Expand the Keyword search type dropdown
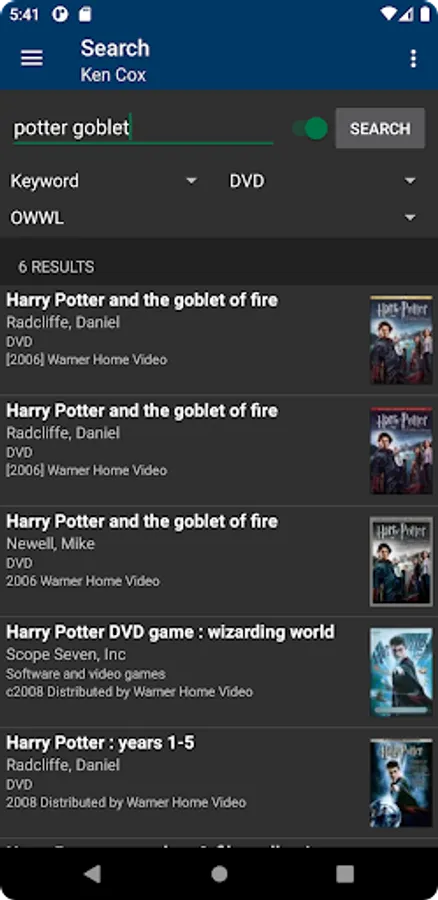 pyautogui.click(x=104, y=181)
